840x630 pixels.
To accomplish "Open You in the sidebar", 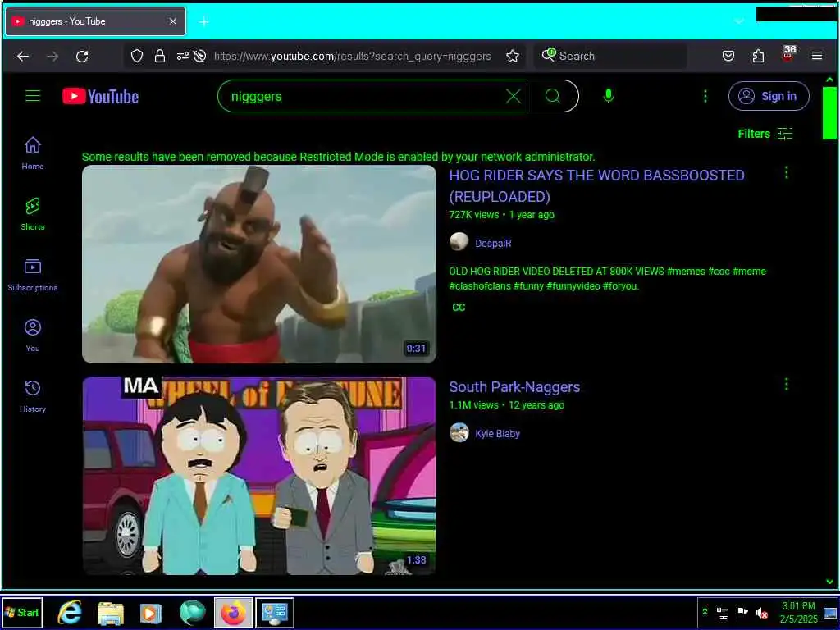I will (33, 336).
